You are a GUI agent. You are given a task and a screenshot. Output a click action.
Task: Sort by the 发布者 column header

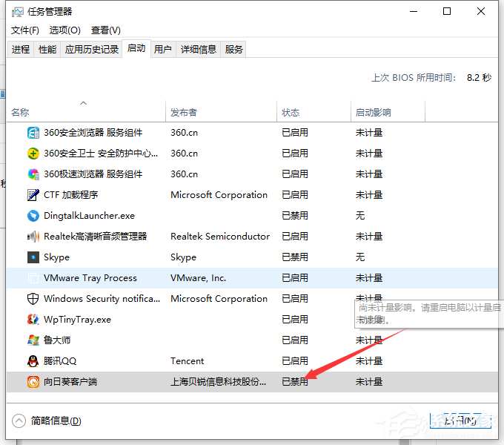[x=221, y=111]
